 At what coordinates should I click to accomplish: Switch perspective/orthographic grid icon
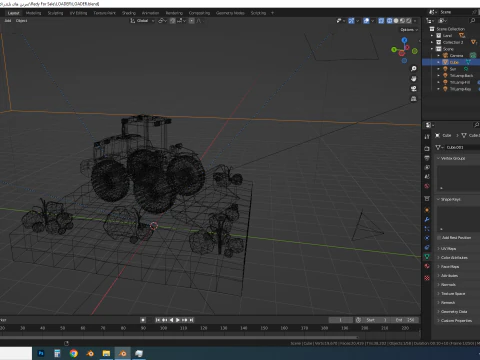(x=414, y=99)
